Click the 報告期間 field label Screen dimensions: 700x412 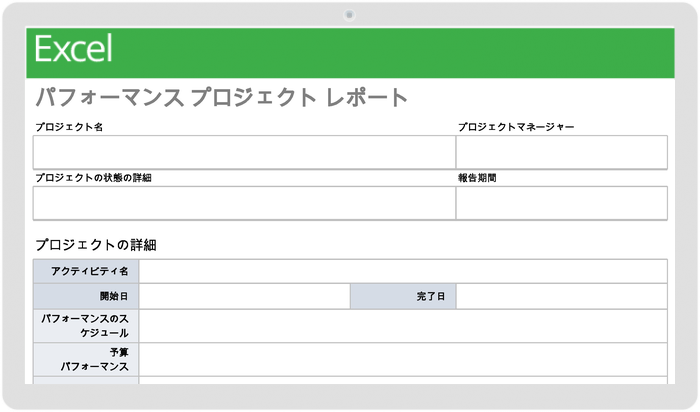click(x=477, y=178)
